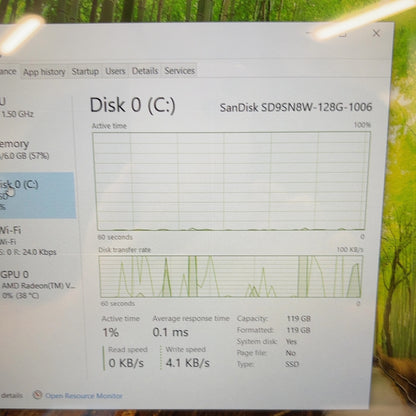Viewport: 416px width, 416px height.
Task: Switch to the App history tab
Action: (44, 72)
